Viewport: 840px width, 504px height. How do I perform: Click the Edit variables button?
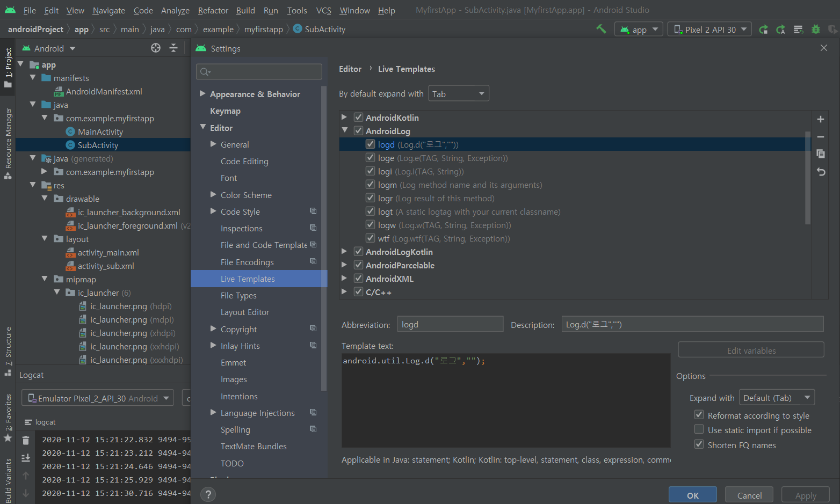[x=751, y=350]
